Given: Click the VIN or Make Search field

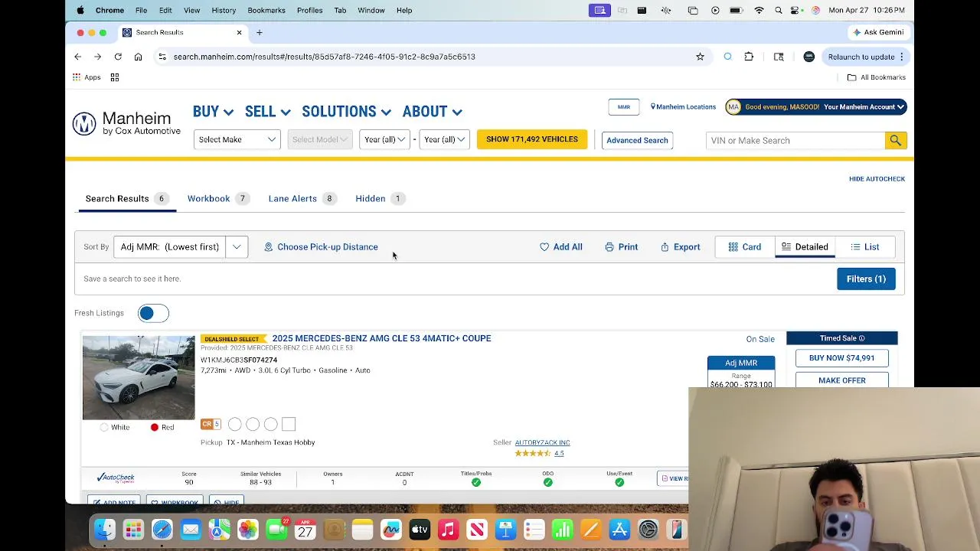Looking at the screenshot, I should pyautogui.click(x=795, y=140).
